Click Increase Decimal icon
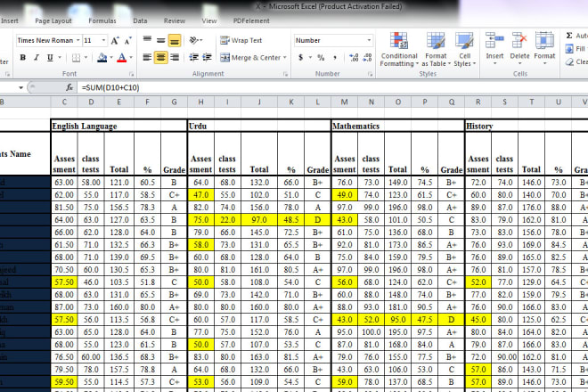 (x=354, y=57)
